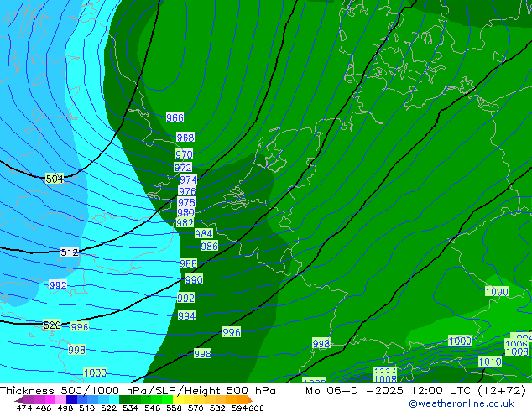Click the 984 pressure label
532x411 pixels.
coord(204,233)
